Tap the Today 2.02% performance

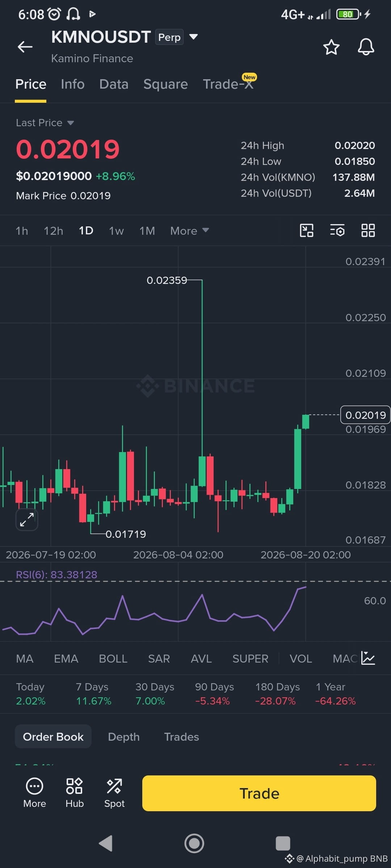30,694
